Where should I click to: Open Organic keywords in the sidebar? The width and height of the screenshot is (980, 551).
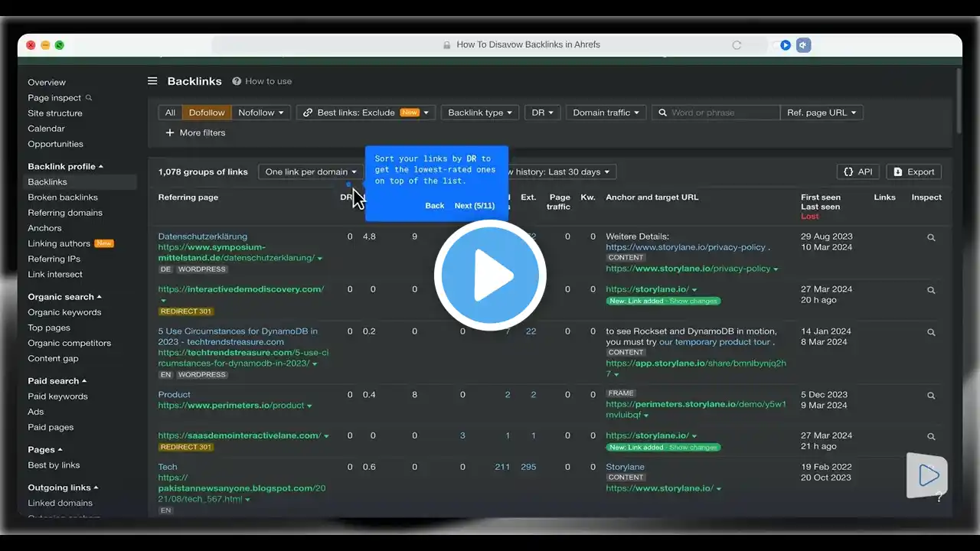click(64, 312)
